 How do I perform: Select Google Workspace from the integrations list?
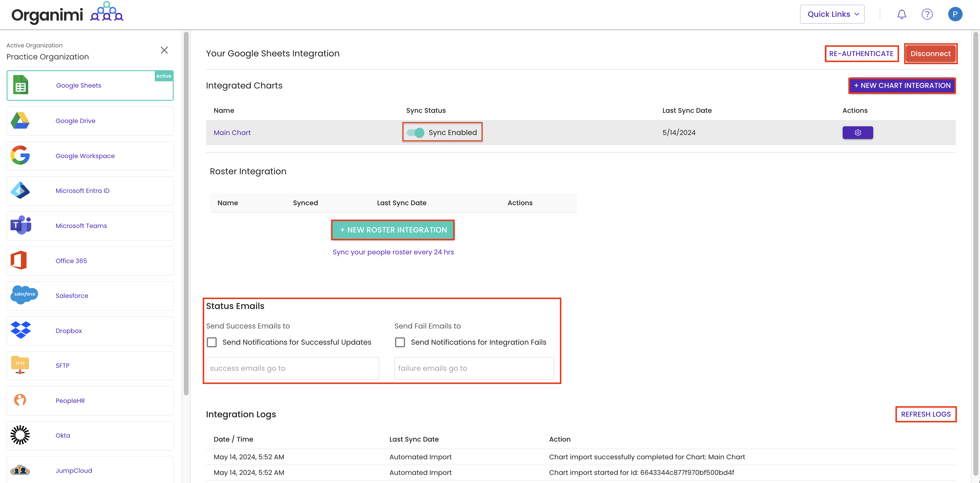click(85, 156)
